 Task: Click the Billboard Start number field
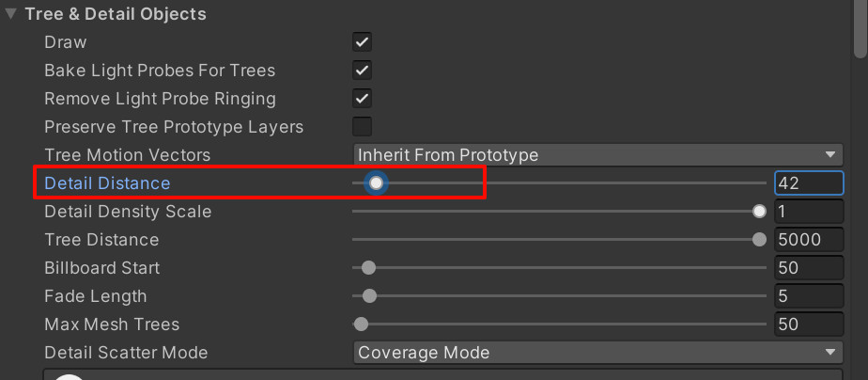pos(809,268)
